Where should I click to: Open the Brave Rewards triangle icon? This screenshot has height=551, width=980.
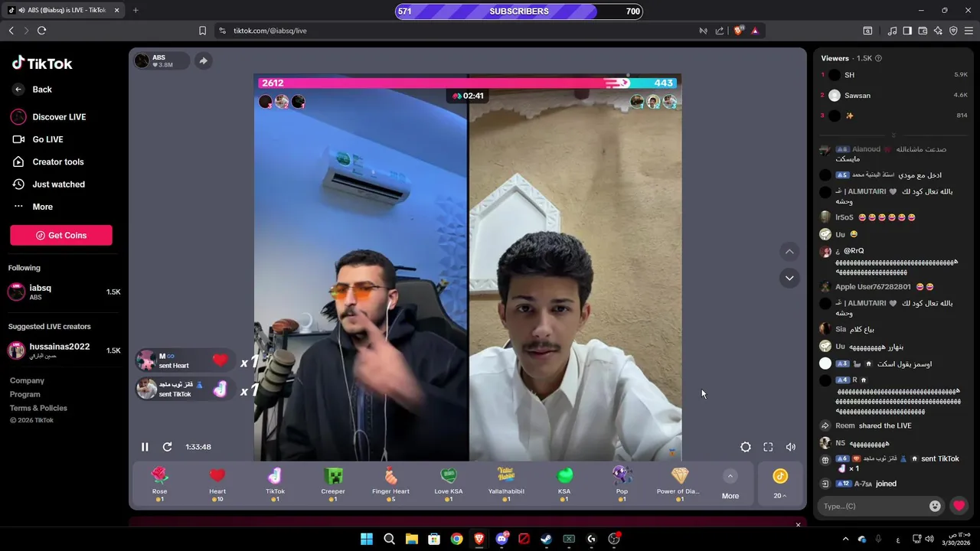(755, 31)
